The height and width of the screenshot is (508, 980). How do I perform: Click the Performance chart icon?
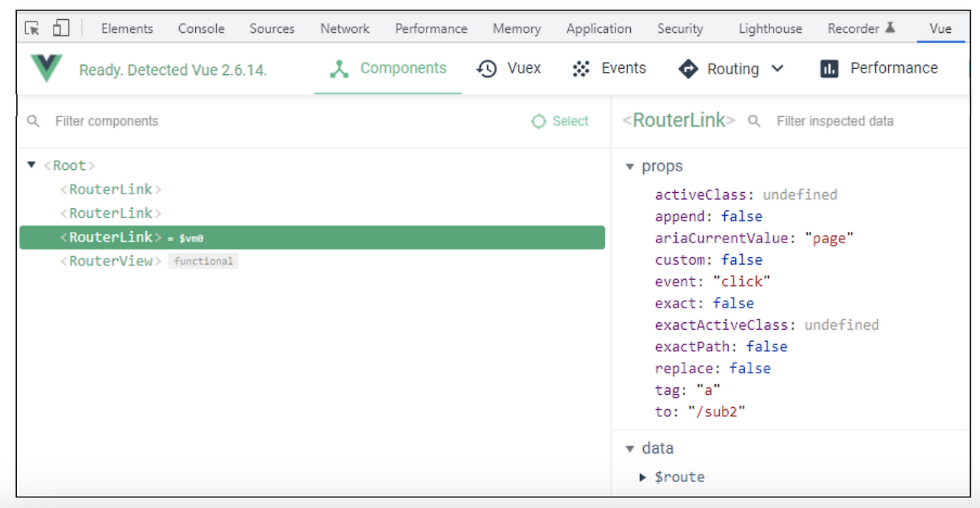(x=829, y=69)
